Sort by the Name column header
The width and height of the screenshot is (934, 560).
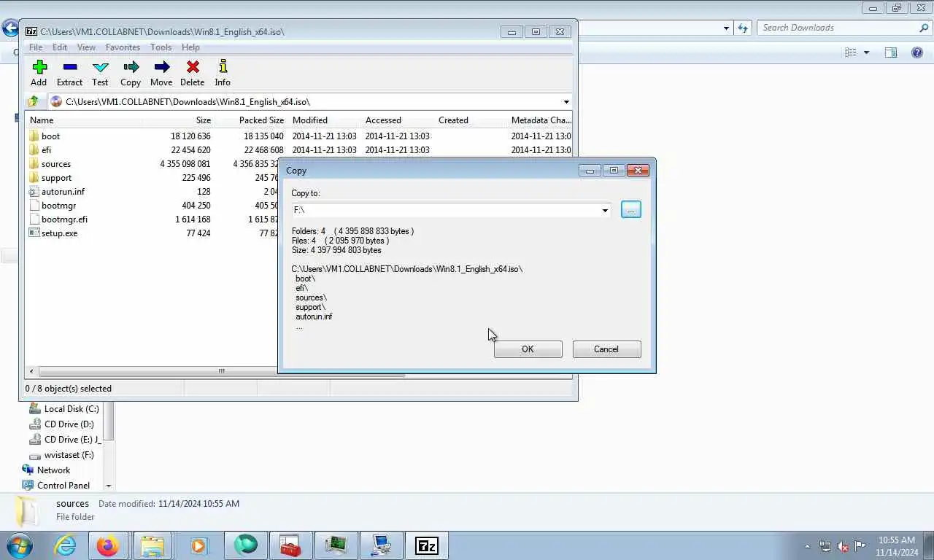(84, 120)
